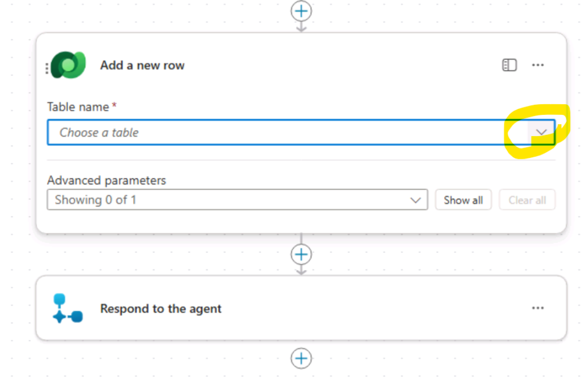
Task: Expand the Table name dropdown chevron
Action: pos(542,132)
